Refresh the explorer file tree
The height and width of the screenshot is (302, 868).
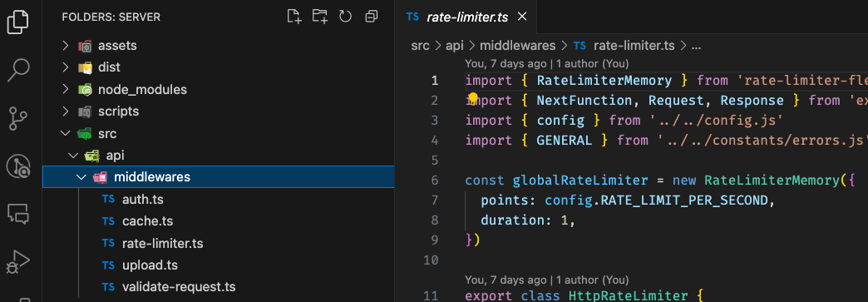(345, 17)
